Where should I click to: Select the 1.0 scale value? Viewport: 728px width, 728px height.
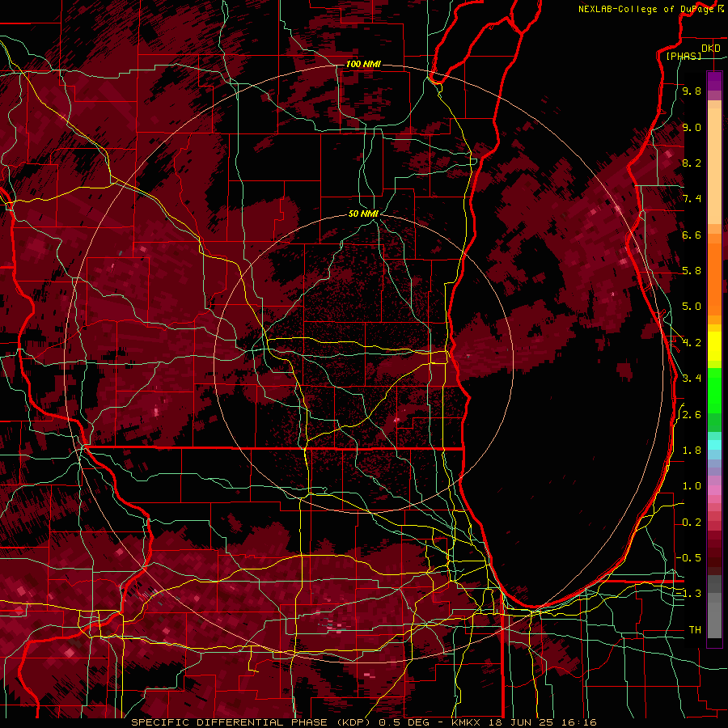click(692, 486)
